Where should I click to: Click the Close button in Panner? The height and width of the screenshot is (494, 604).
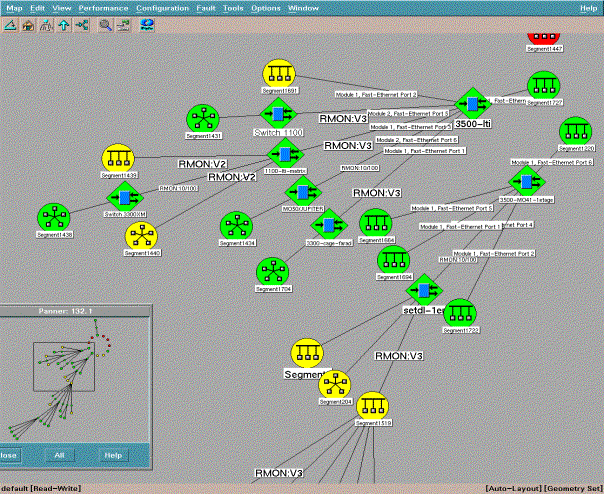[x=9, y=455]
